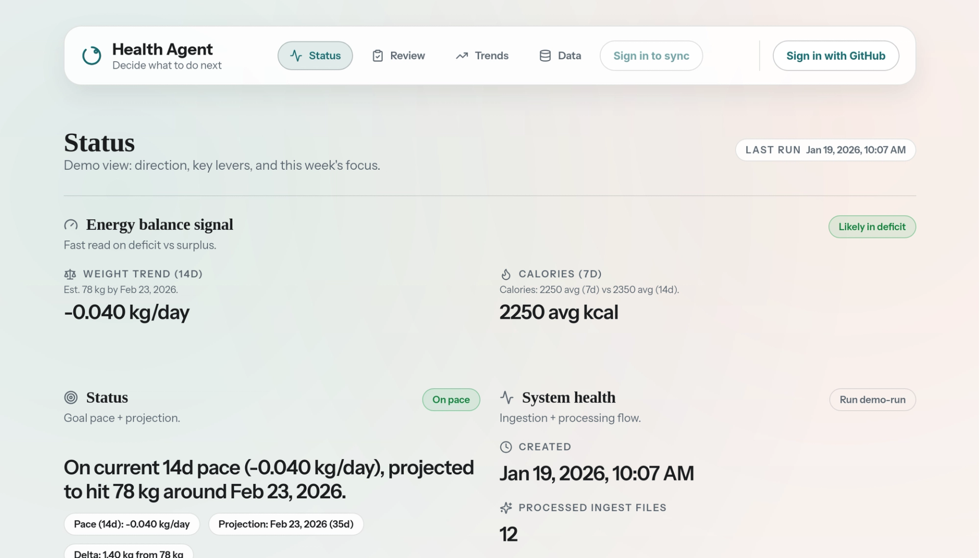Click the Health Agent title text
This screenshot has height=558, width=980.
pyautogui.click(x=162, y=49)
